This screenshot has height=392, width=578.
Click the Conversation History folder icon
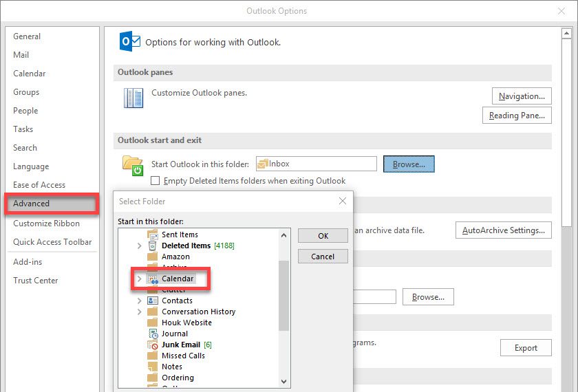[153, 312]
